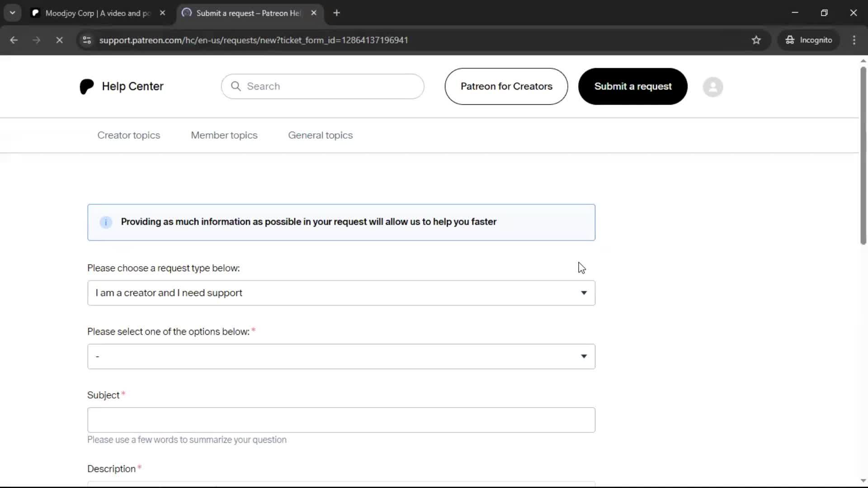Click the Subject input field
The width and height of the screenshot is (868, 488).
341,420
